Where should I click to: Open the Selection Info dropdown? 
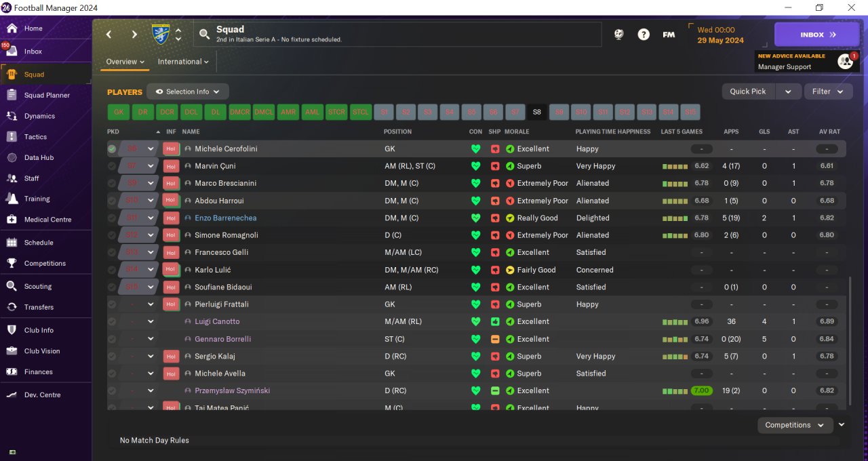pyautogui.click(x=188, y=92)
